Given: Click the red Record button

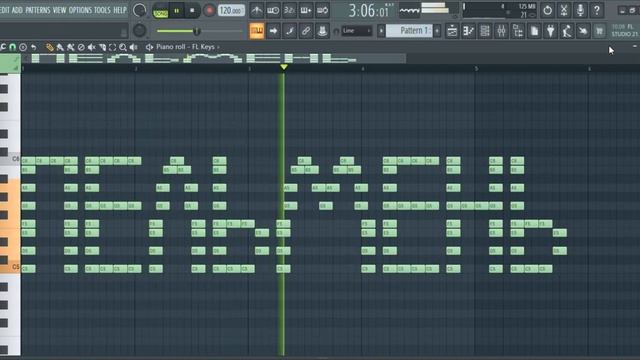Looking at the screenshot, I should point(209,11).
